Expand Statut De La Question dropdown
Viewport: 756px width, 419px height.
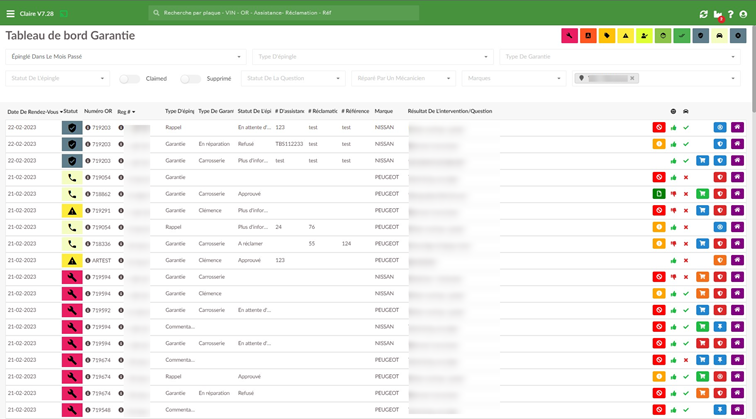[x=293, y=78]
